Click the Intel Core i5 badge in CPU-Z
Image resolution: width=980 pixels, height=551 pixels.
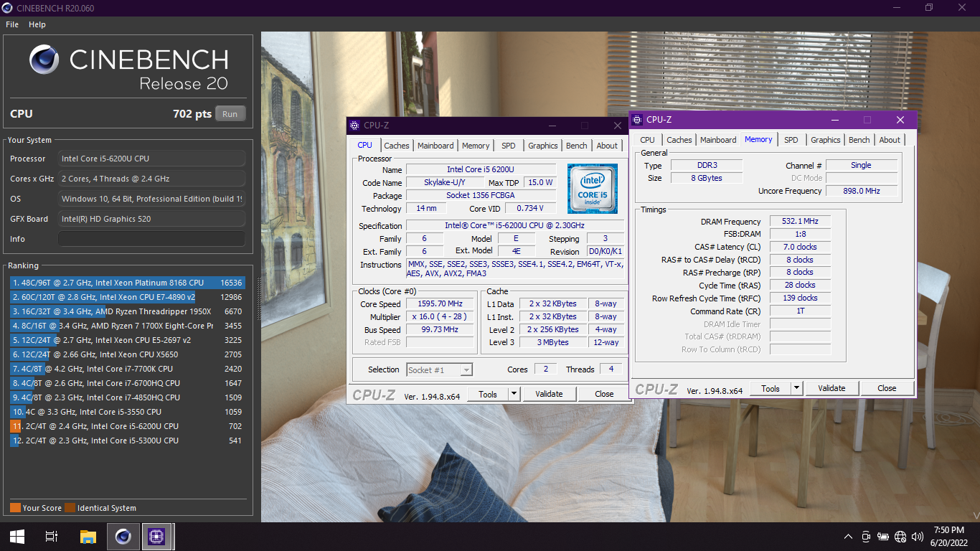[593, 189]
